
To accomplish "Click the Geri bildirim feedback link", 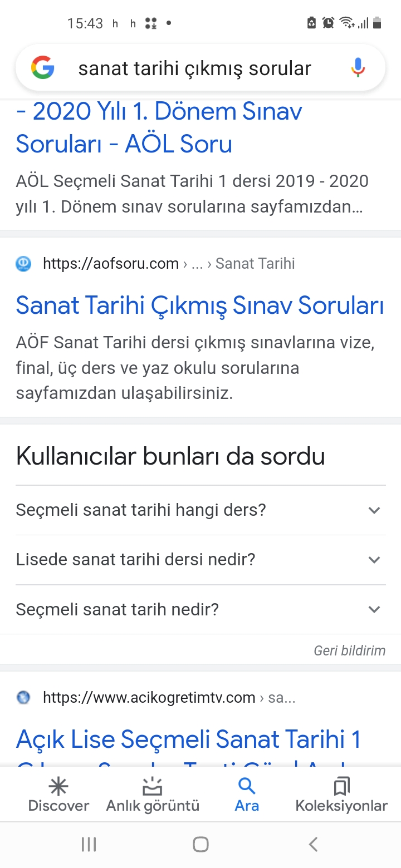I will tap(349, 650).
